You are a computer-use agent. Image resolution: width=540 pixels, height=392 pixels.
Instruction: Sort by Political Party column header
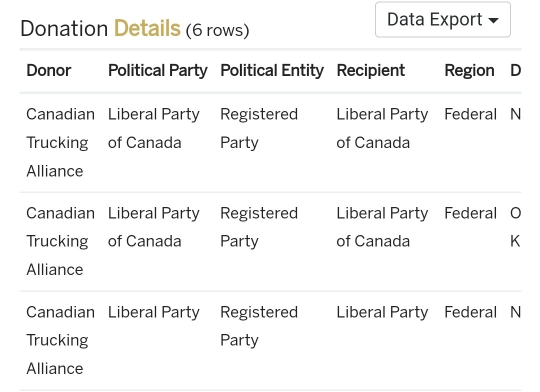(x=157, y=70)
